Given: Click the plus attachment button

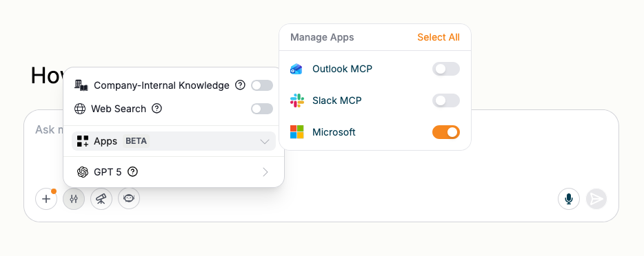Looking at the screenshot, I should pos(46,199).
